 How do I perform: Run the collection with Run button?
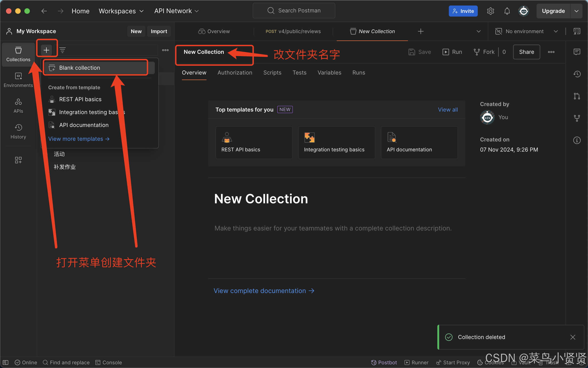[452, 52]
